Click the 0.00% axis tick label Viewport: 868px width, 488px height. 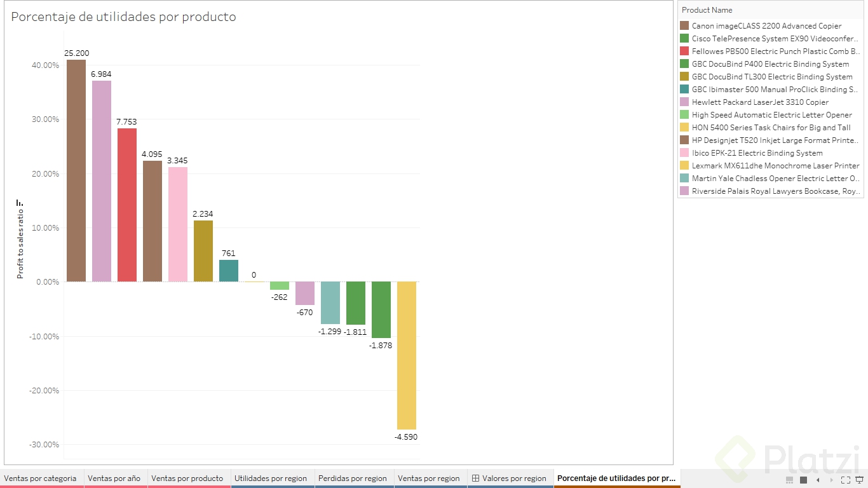pos(46,282)
